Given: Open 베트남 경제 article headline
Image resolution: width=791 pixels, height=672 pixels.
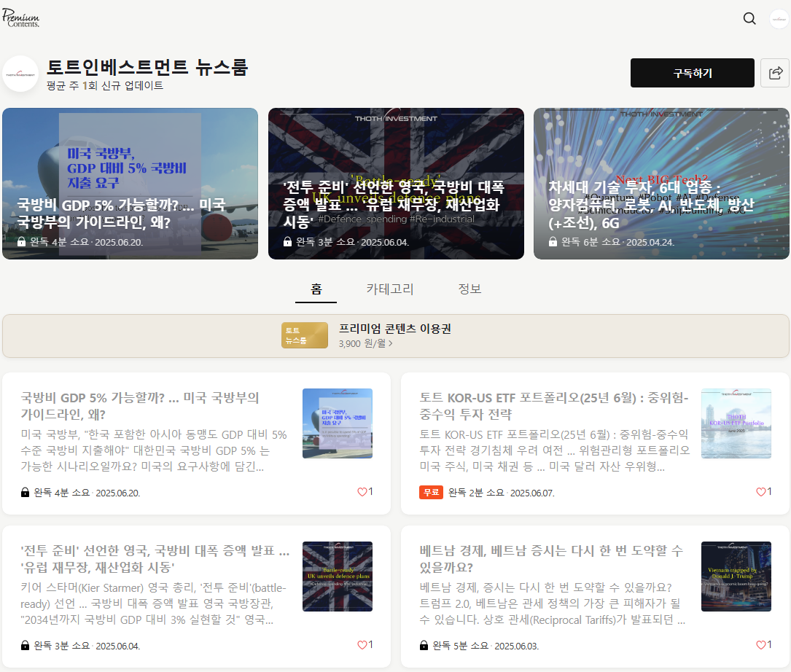Looking at the screenshot, I should point(551,558).
